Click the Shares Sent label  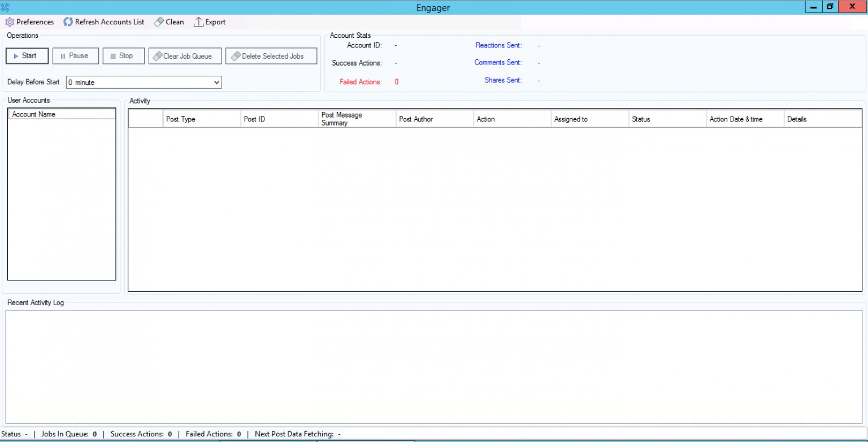click(503, 80)
